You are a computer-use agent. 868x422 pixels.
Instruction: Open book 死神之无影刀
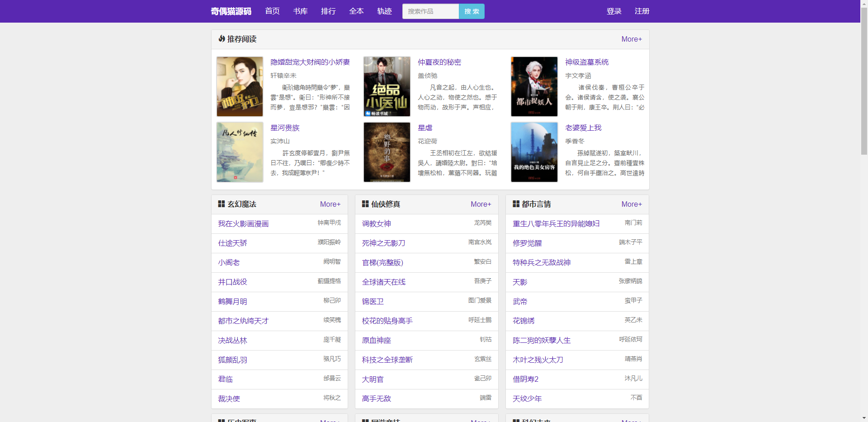(x=383, y=243)
